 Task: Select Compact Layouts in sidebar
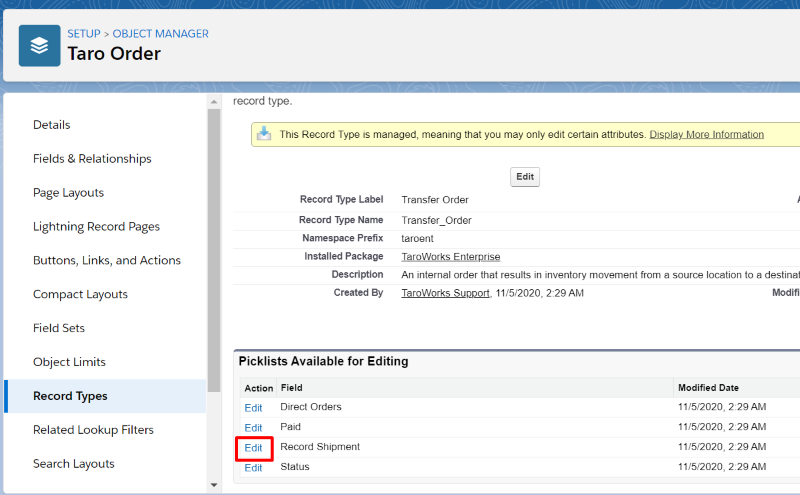pyautogui.click(x=80, y=294)
